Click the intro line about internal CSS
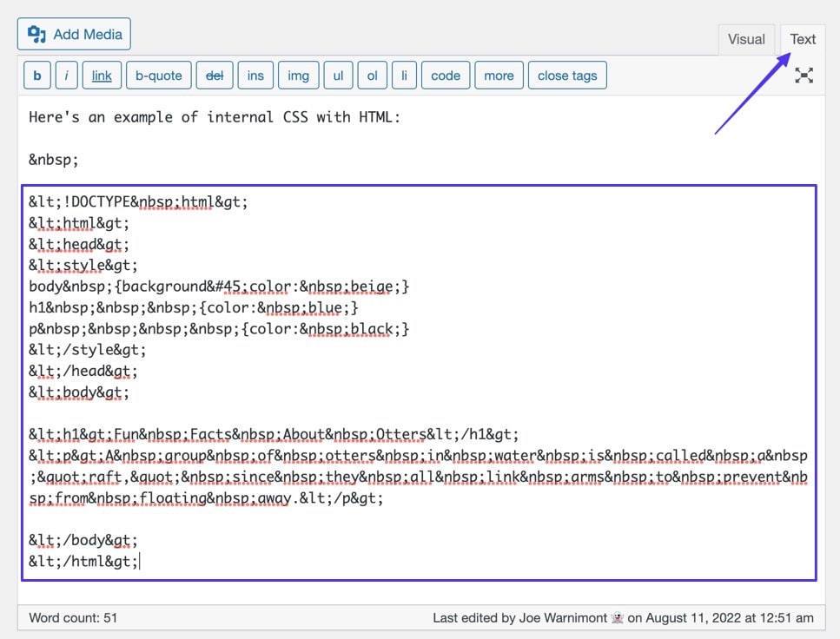Image resolution: width=840 pixels, height=639 pixels. click(215, 117)
